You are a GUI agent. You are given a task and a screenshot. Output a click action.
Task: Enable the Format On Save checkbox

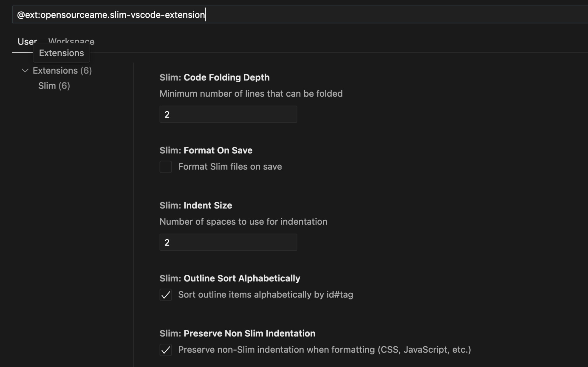pyautogui.click(x=166, y=167)
